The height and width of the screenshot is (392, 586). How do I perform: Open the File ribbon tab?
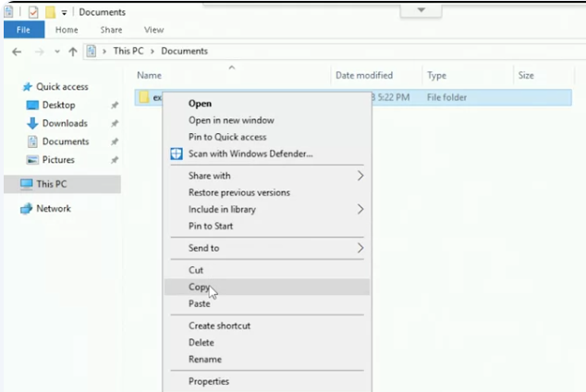point(23,30)
